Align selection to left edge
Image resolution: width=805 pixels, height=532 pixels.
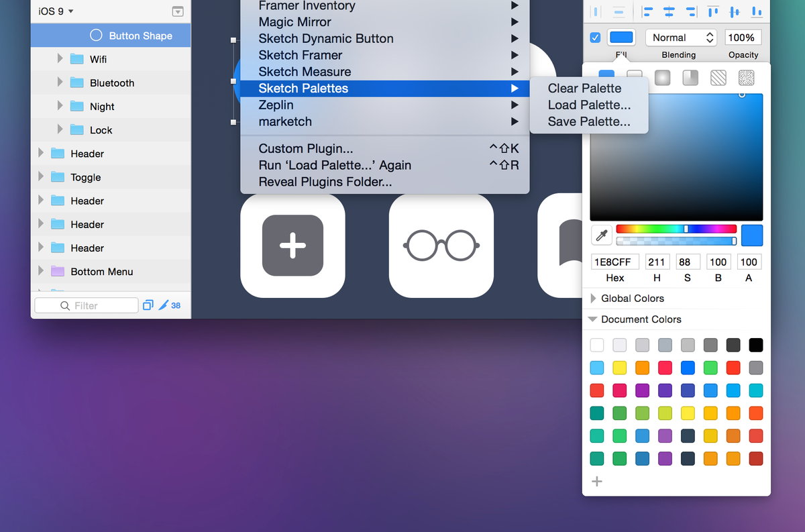(646, 11)
